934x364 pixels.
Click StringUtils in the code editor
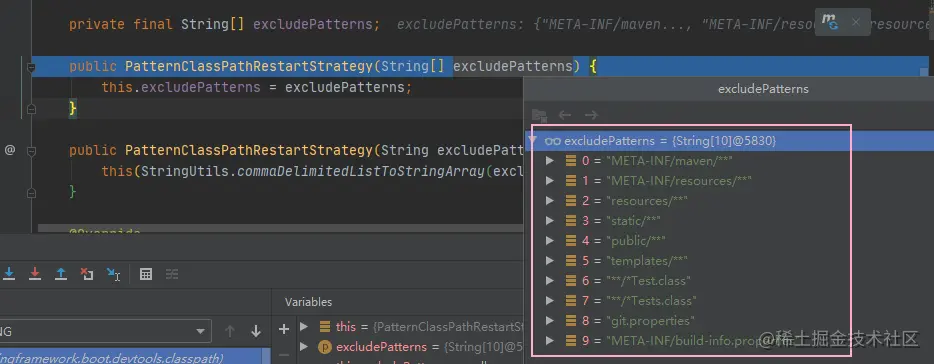coord(184,172)
